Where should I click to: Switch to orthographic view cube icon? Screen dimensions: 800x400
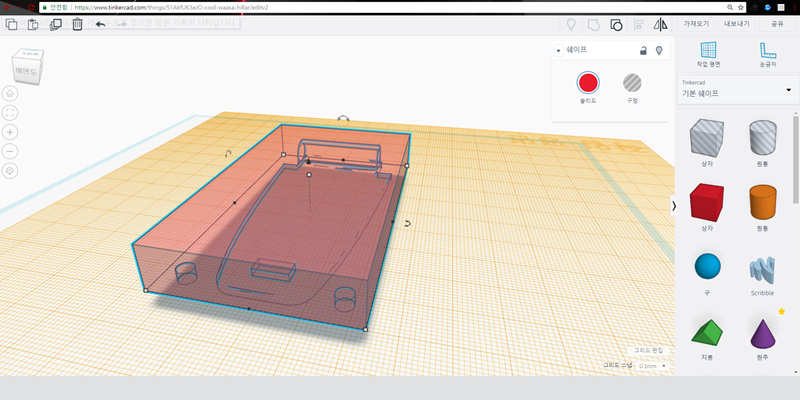click(10, 171)
